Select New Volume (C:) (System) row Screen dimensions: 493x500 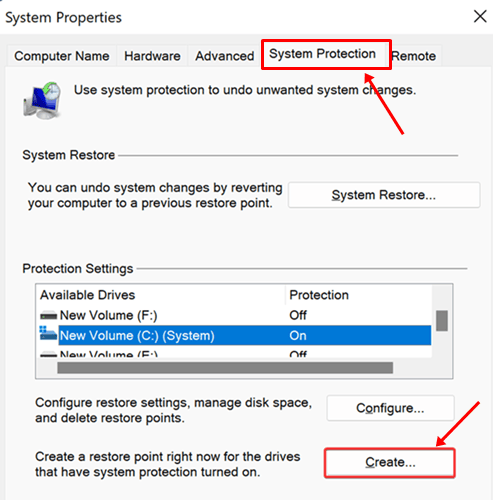(x=235, y=335)
